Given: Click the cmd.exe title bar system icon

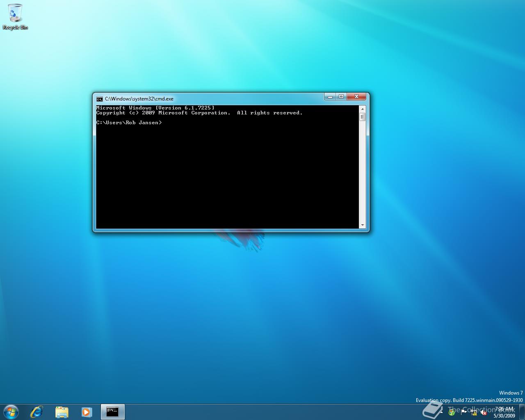Looking at the screenshot, I should pyautogui.click(x=100, y=99).
